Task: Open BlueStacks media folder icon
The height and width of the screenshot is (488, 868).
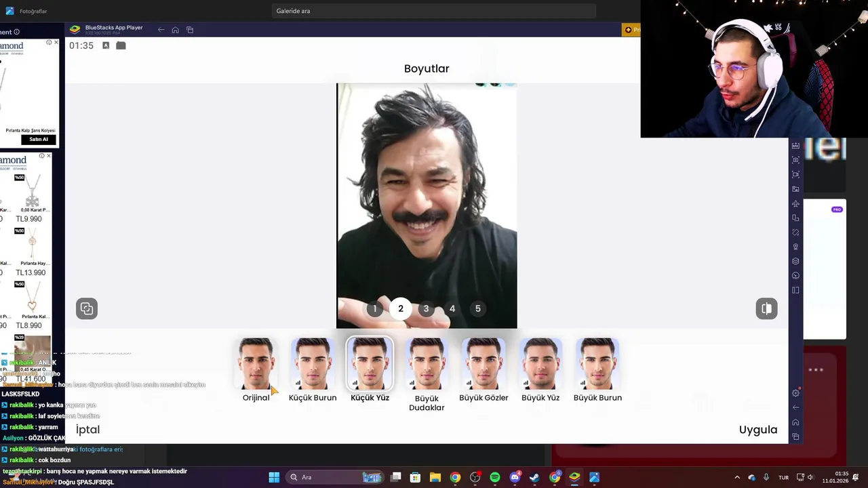Action: (x=795, y=189)
